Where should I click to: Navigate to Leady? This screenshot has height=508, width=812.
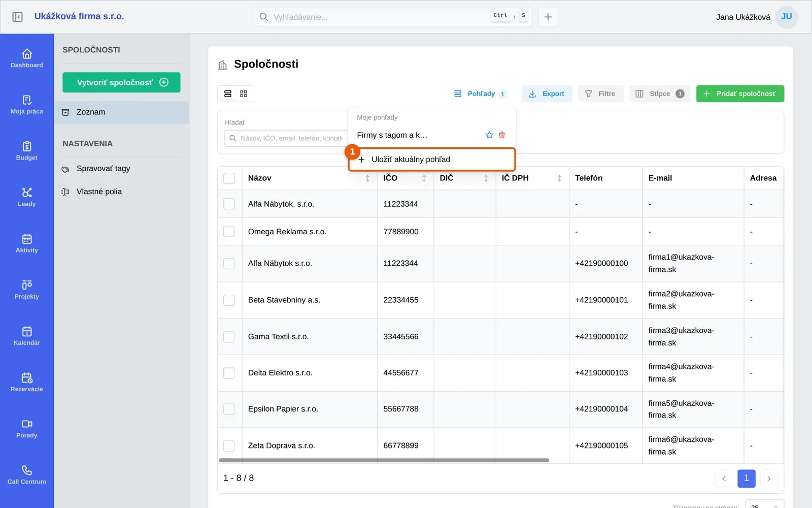pyautogui.click(x=27, y=197)
